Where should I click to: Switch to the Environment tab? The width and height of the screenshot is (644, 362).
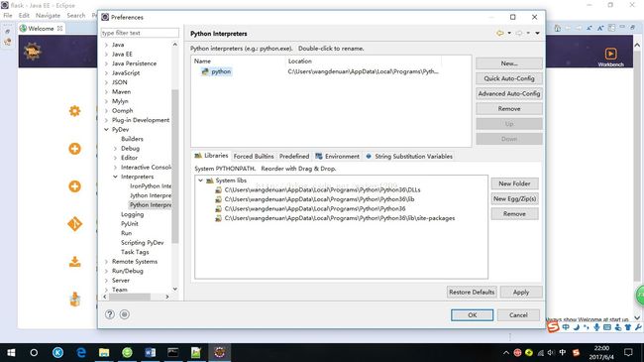(x=337, y=157)
